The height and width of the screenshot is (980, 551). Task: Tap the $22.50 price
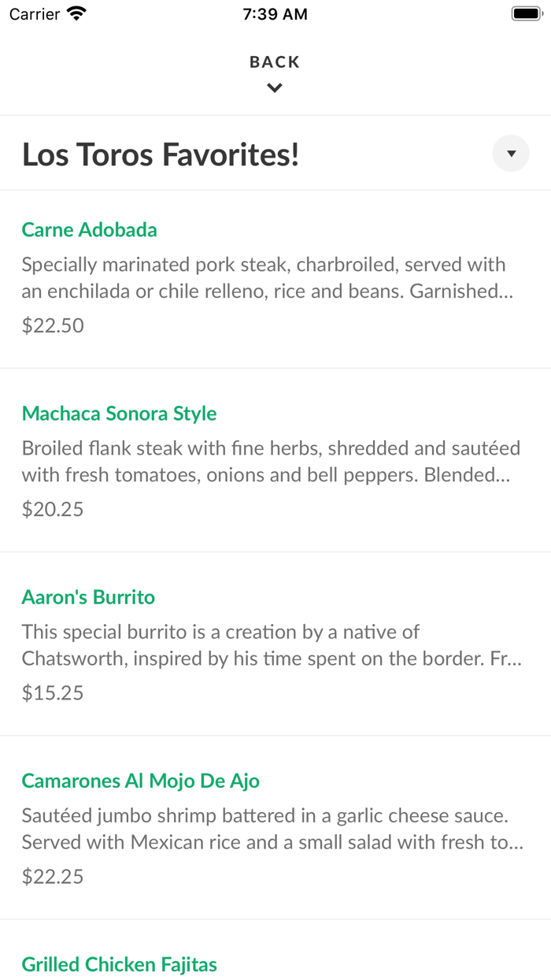coord(53,325)
